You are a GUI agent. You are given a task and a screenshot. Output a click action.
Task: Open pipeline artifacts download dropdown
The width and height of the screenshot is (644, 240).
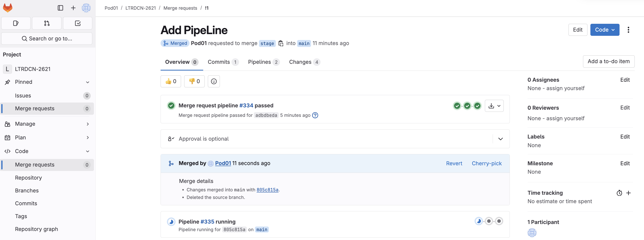pos(494,106)
